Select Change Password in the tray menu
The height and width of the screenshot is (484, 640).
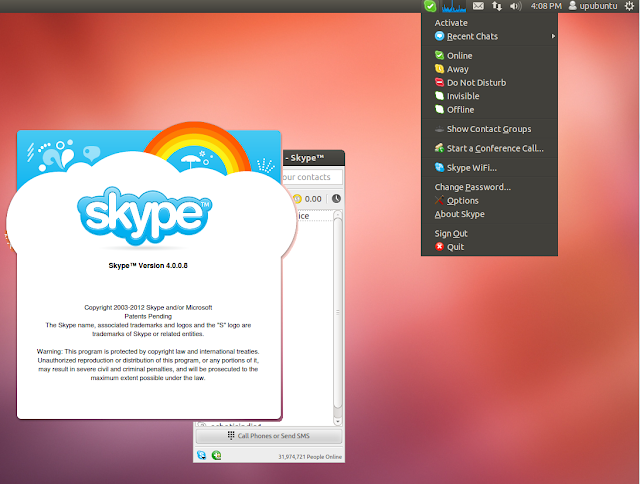point(489,187)
